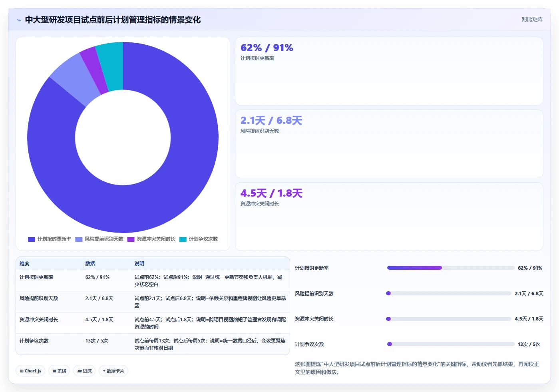Select the 风险提前识别天数 table row label
The image size is (559, 392).
(x=39, y=298)
